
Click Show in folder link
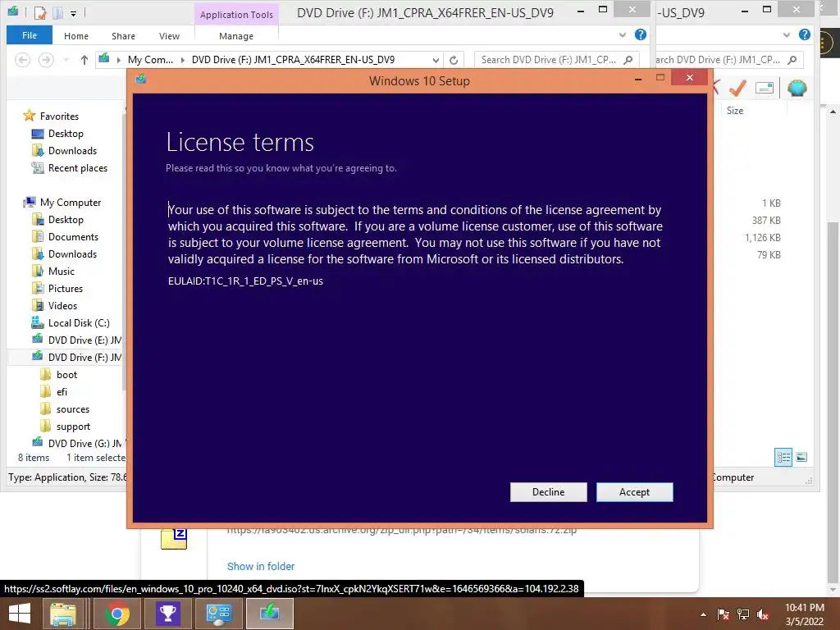pyautogui.click(x=261, y=566)
